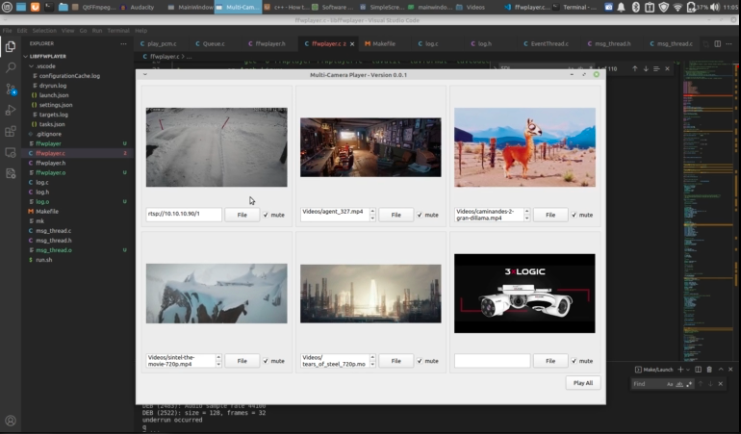Open msg_thread.c in the Explorer tree
This screenshot has height=434, width=741.
click(53, 231)
